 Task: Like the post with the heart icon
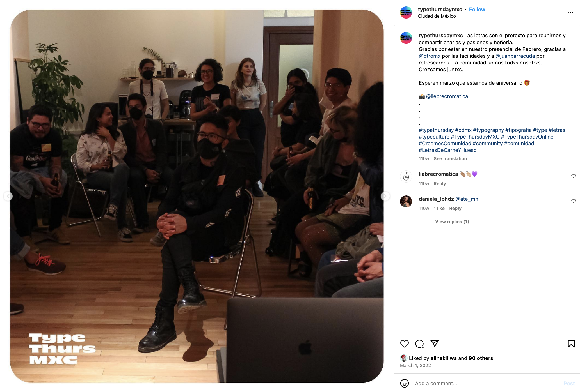point(405,344)
